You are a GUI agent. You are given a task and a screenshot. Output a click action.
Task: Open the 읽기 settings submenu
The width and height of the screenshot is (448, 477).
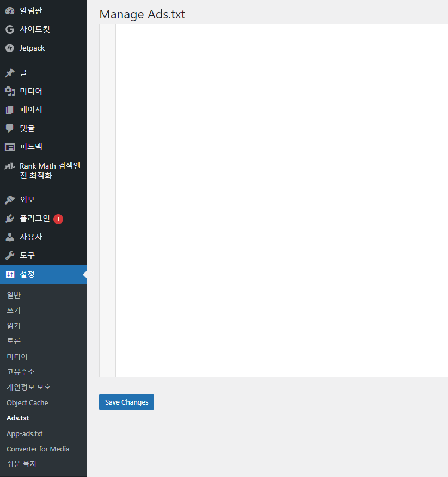(14, 326)
